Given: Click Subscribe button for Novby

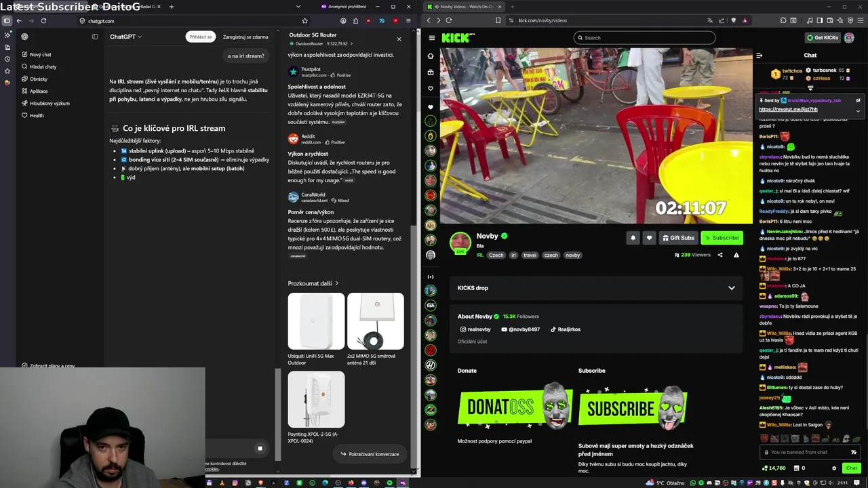Looking at the screenshot, I should tap(722, 238).
